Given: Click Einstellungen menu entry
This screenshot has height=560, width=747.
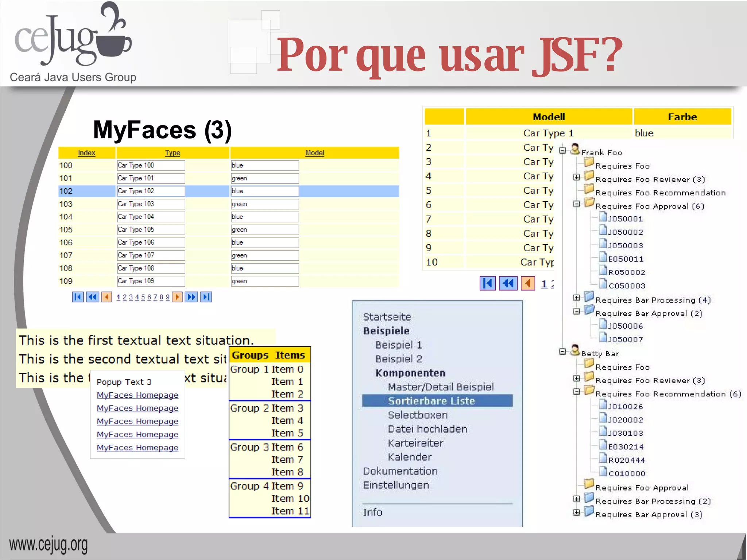Looking at the screenshot, I should pyautogui.click(x=396, y=485).
